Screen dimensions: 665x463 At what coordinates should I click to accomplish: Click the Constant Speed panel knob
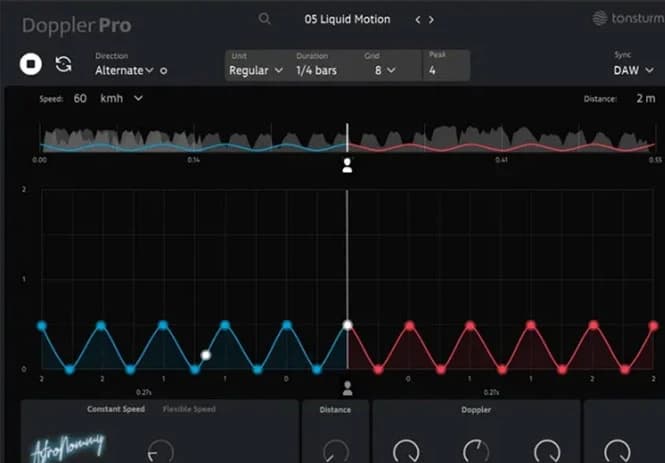click(x=160, y=453)
